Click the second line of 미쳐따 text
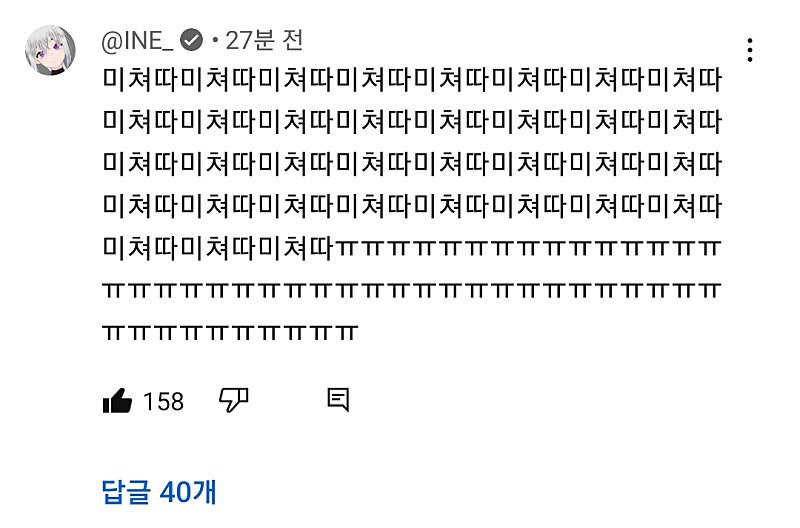 coord(411,122)
